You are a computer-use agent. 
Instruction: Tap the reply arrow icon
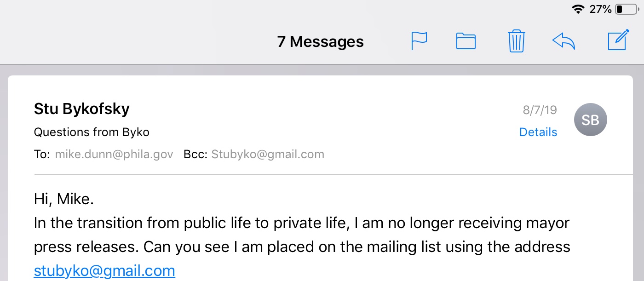pyautogui.click(x=564, y=41)
